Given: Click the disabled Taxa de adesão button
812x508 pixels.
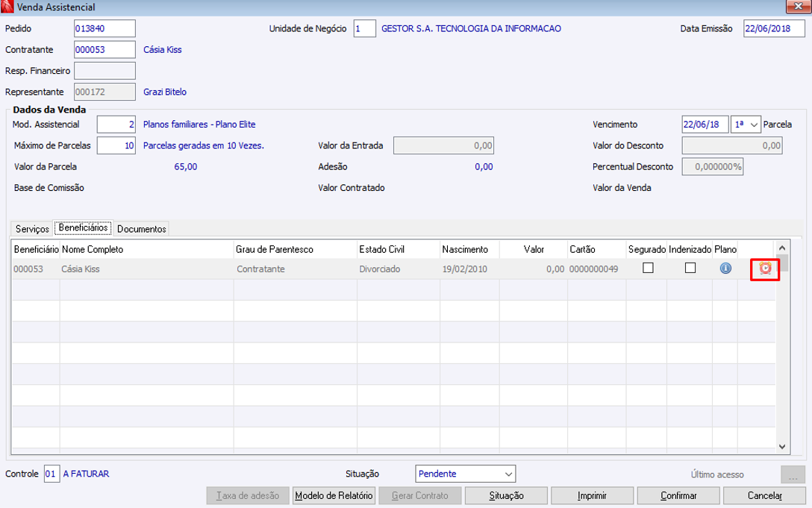Looking at the screenshot, I should (x=248, y=495).
